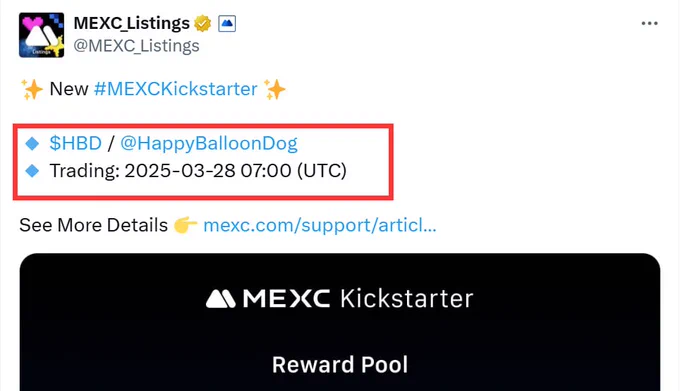680x391 pixels.
Task: Click the blue MEXC affiliate badge
Action: [x=227, y=23]
